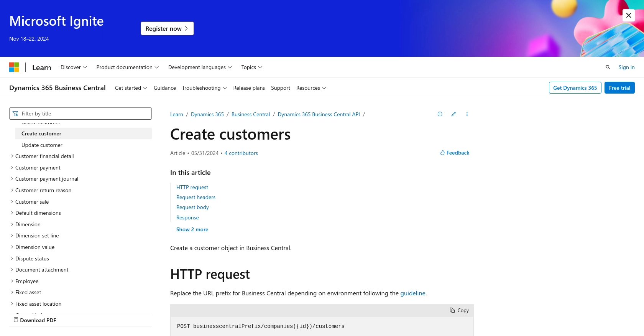Open the Topics dropdown menu

252,67
